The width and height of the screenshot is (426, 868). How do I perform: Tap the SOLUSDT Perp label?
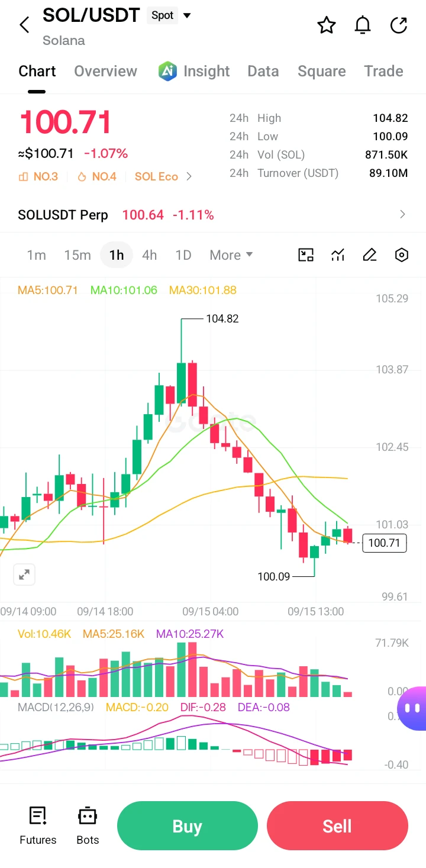click(63, 215)
